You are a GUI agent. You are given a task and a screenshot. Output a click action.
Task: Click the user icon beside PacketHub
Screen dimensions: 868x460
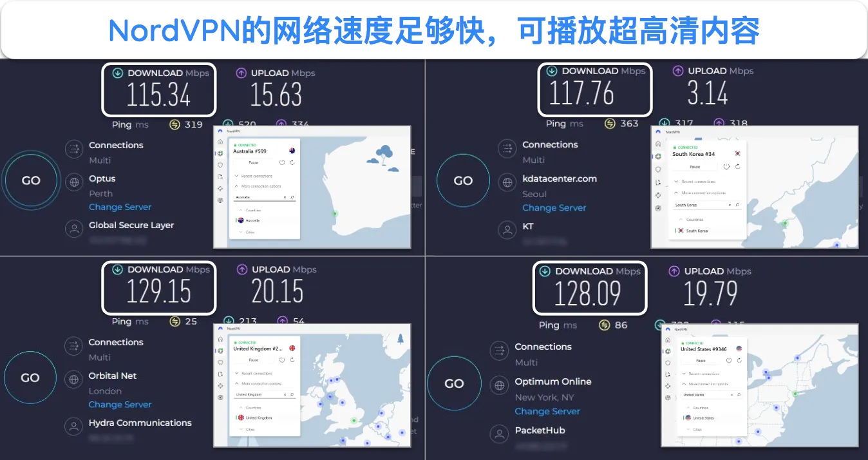coord(499,434)
